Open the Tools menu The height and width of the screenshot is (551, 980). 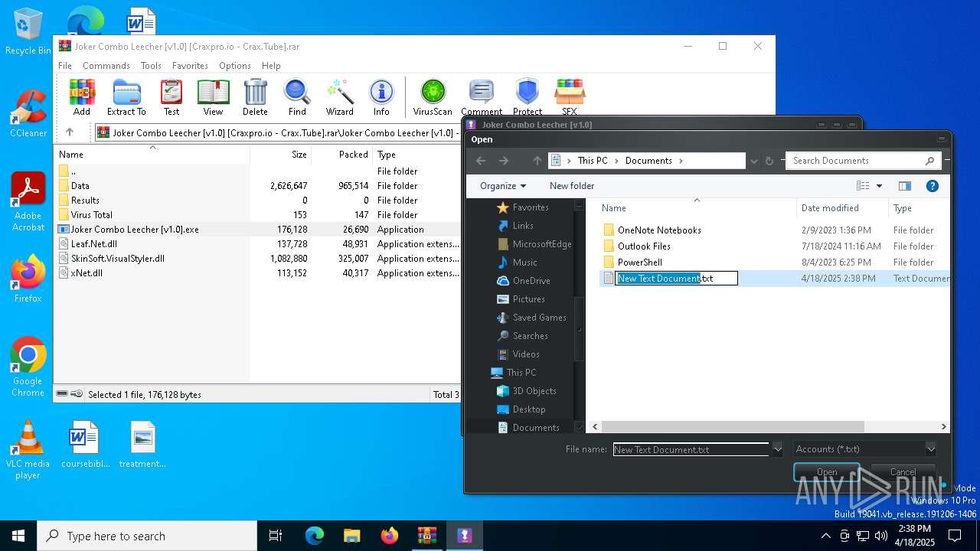151,66
